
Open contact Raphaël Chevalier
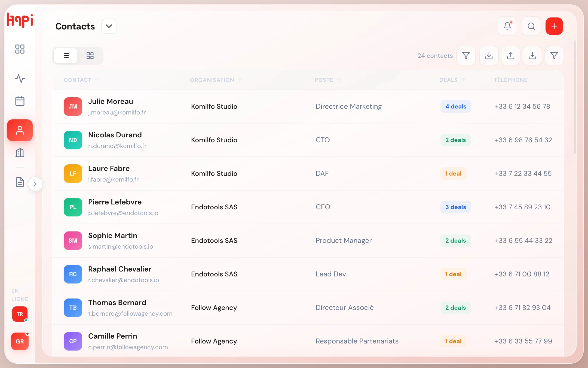[120, 269]
